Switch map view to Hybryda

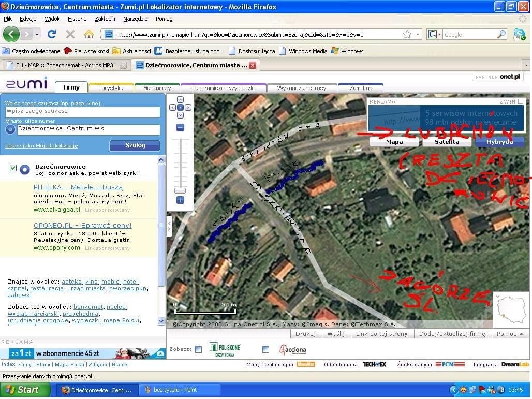click(x=499, y=142)
